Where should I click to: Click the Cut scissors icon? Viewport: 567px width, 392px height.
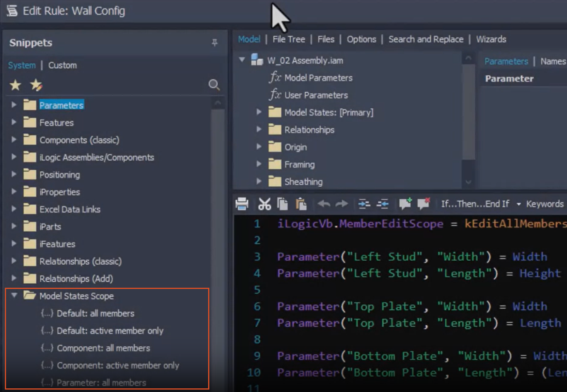click(x=264, y=204)
